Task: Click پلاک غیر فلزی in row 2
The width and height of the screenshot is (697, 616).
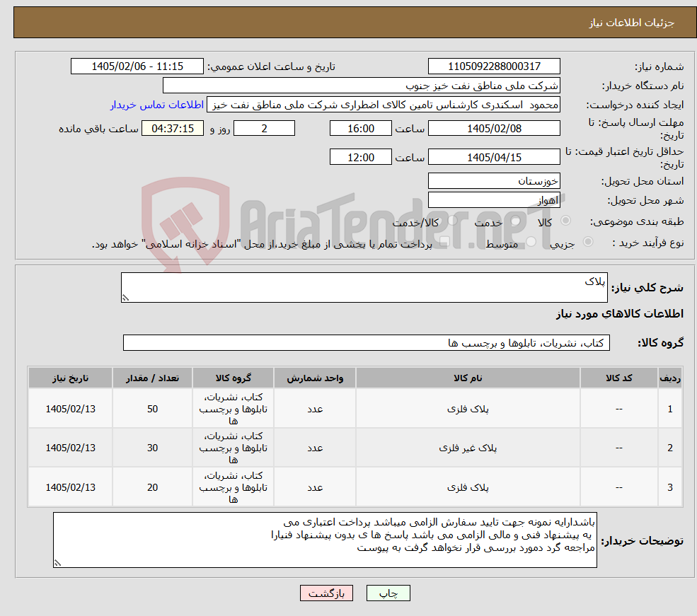Action: coord(468,448)
